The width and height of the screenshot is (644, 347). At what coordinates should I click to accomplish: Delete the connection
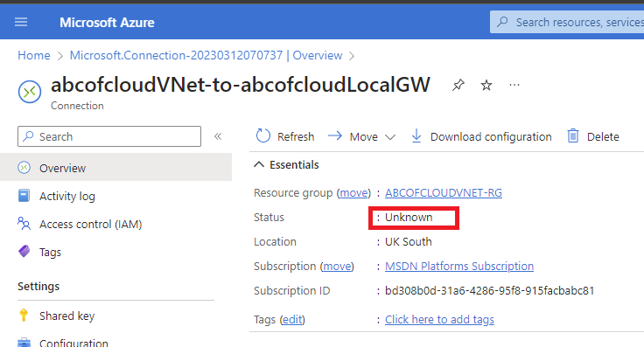click(x=593, y=136)
